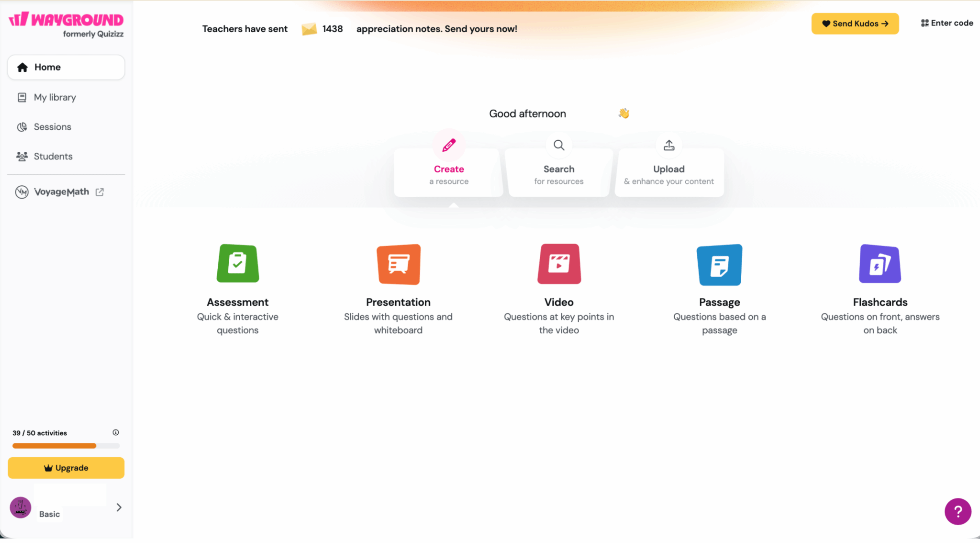Open the Upload & enhance content tab
The image size is (980, 543).
pos(668,172)
